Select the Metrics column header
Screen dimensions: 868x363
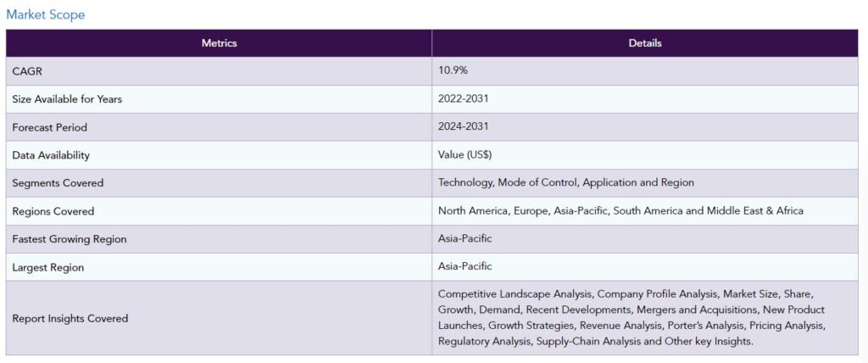click(220, 42)
